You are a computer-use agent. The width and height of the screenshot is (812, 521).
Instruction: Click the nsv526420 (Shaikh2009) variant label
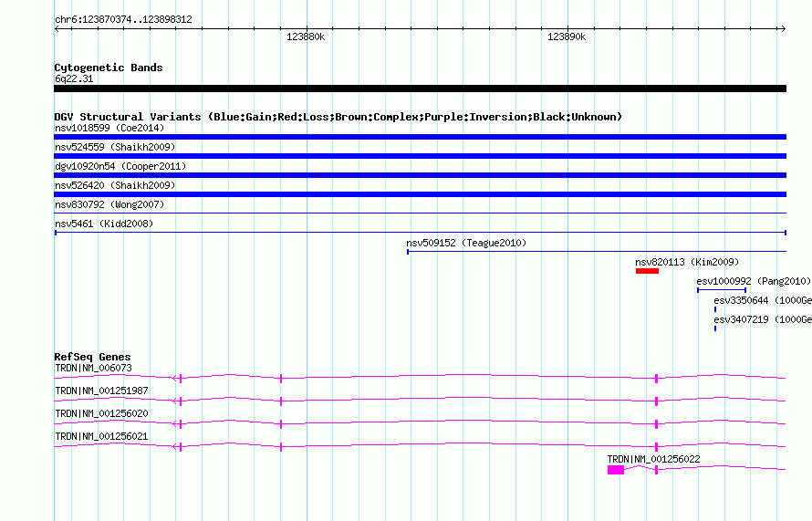[115, 185]
